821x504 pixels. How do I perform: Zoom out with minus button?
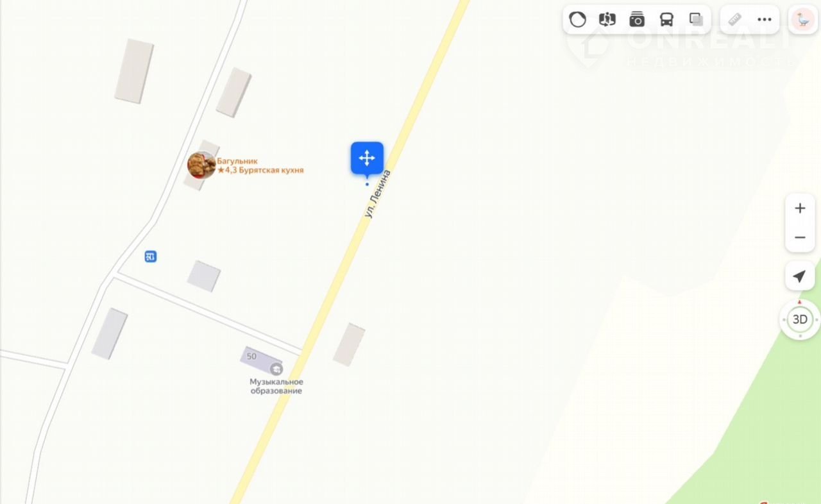[x=800, y=238]
